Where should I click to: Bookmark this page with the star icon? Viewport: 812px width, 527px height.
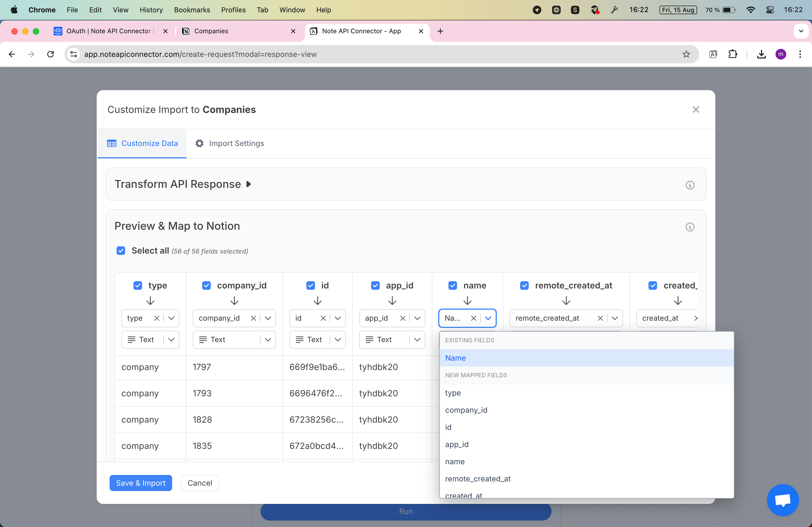(686, 54)
